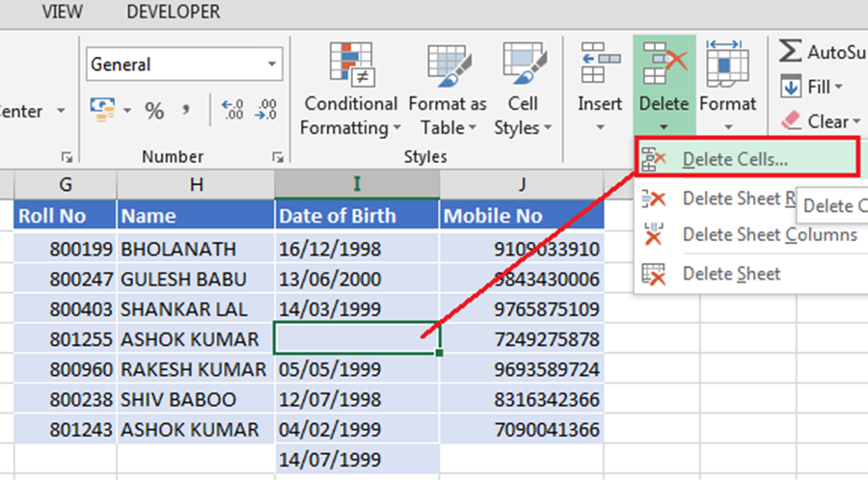Screen dimensions: 868x480
Task: Click the Accounting Number Format icon
Action: (101, 111)
